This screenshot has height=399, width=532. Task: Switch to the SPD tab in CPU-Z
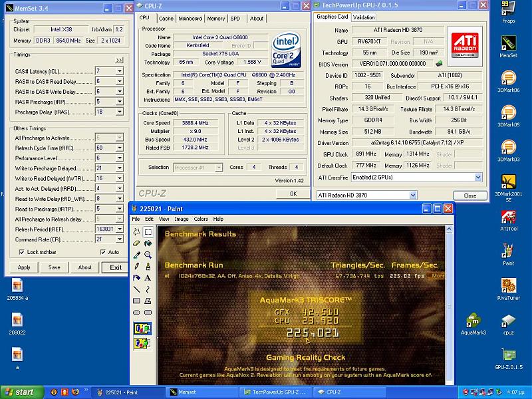click(x=235, y=19)
